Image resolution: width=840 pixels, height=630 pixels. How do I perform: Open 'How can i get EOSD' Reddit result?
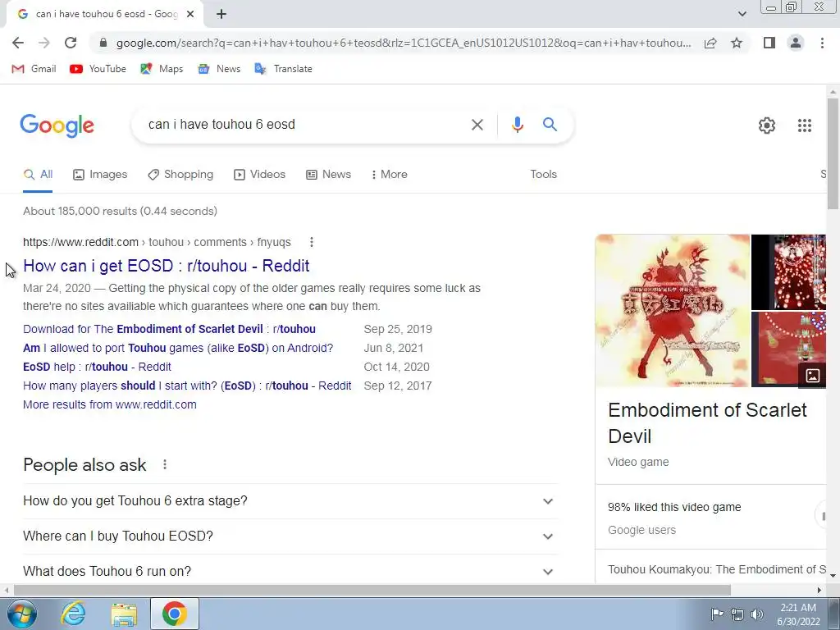coord(166,266)
